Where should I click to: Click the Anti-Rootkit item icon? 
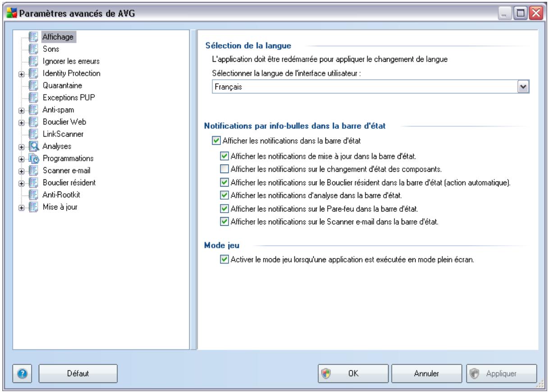click(x=32, y=195)
